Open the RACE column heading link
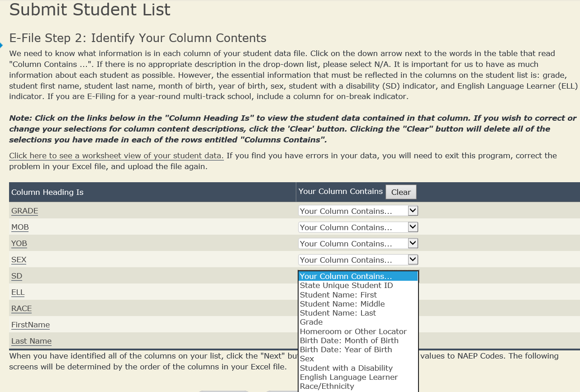Image resolution: width=580 pixels, height=392 pixels. click(x=21, y=309)
